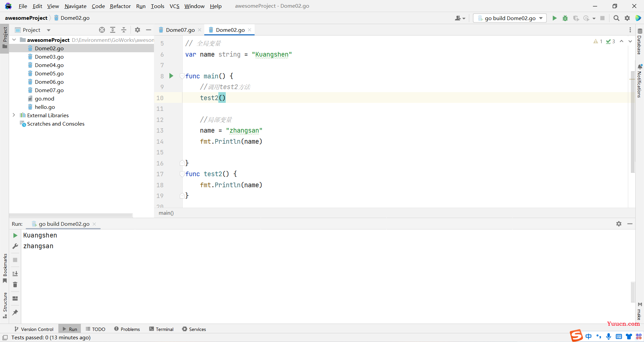
Task: Open Run panel settings gear
Action: (x=619, y=224)
